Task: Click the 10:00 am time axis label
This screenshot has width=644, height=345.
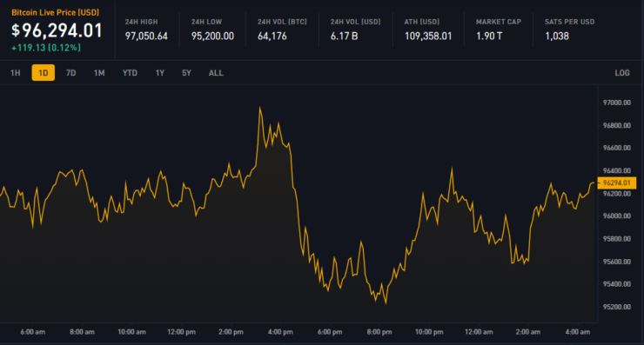Action: click(131, 332)
